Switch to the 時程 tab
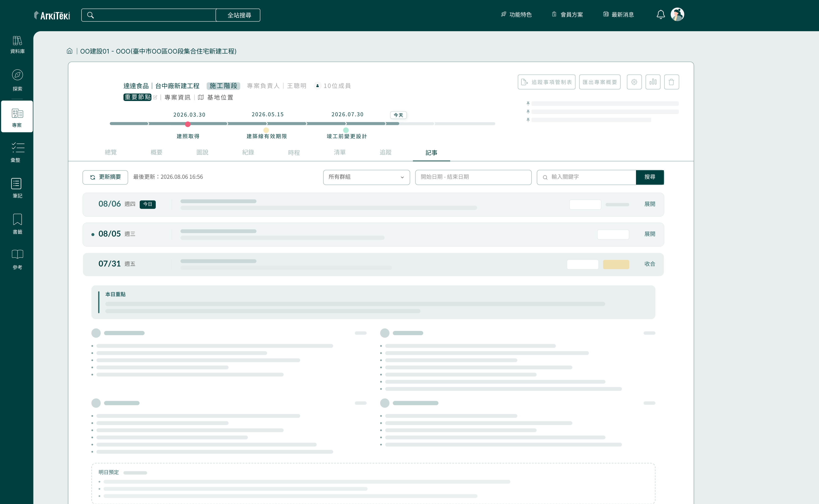Image resolution: width=819 pixels, height=504 pixels. (x=294, y=153)
